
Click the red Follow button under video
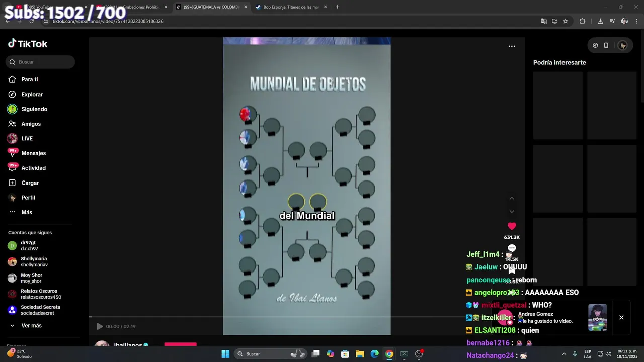pyautogui.click(x=180, y=344)
